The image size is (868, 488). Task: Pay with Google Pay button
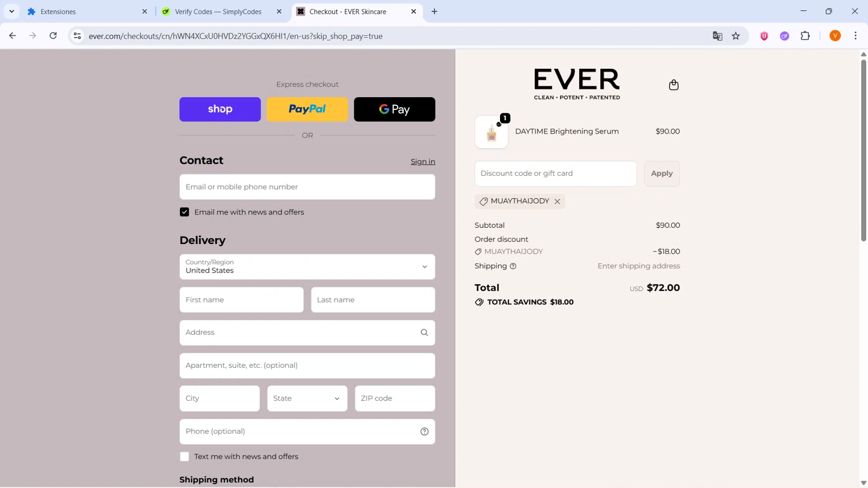pos(395,109)
